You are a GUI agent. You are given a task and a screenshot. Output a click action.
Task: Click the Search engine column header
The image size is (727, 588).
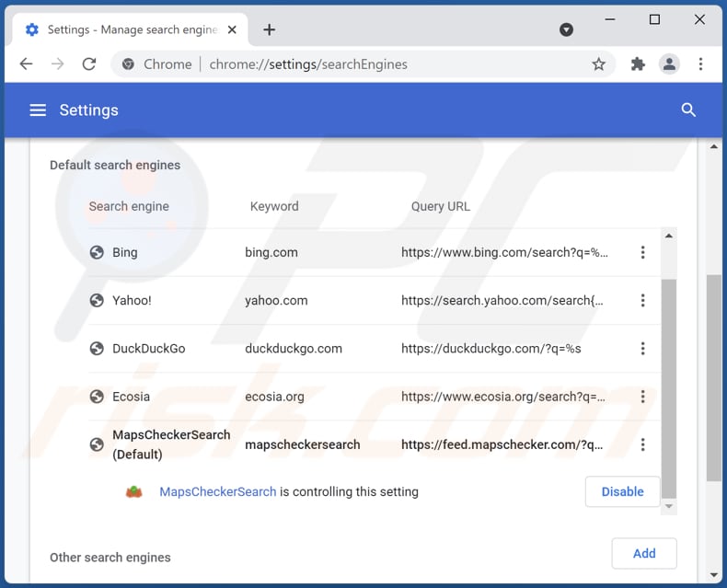coord(129,206)
